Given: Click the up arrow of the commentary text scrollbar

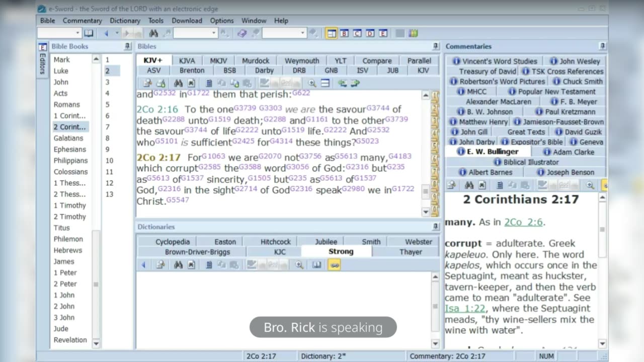Looking at the screenshot, I should coord(602,198).
